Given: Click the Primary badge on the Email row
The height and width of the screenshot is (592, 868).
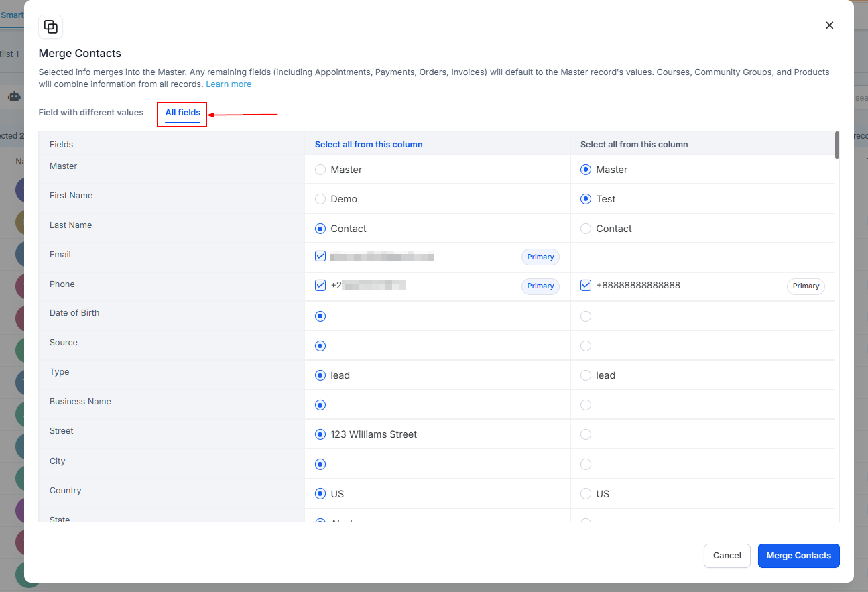Looking at the screenshot, I should coord(540,257).
